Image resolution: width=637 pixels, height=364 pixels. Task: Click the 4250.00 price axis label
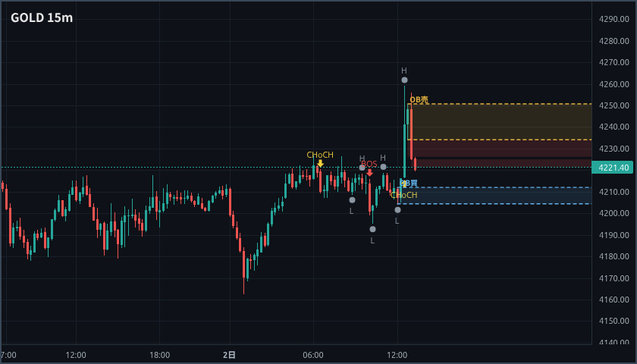(613, 105)
